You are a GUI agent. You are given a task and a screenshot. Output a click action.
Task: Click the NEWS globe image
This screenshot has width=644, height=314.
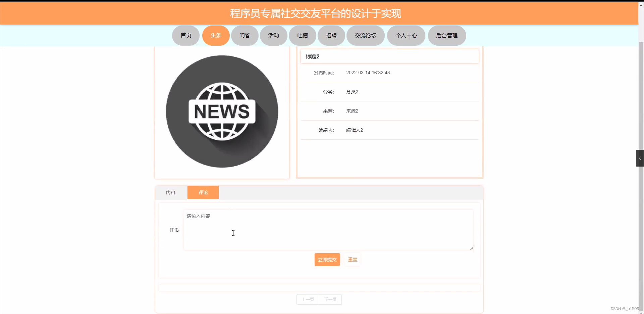[222, 111]
